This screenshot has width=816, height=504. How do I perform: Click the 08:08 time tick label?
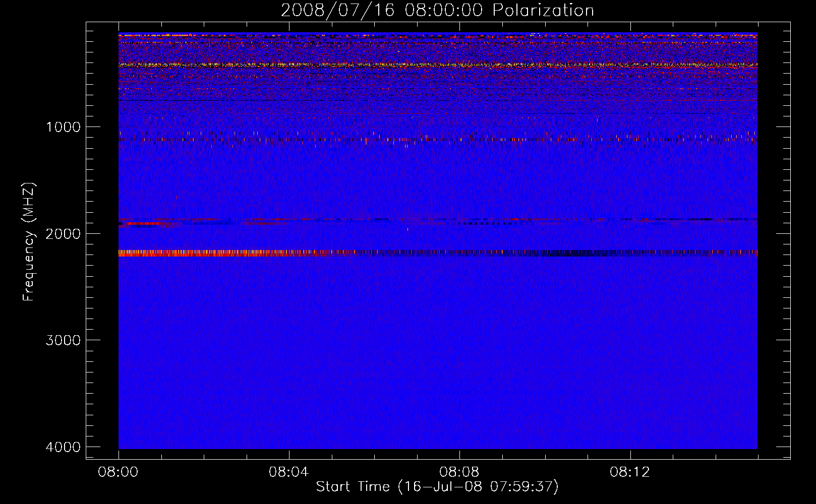click(459, 472)
